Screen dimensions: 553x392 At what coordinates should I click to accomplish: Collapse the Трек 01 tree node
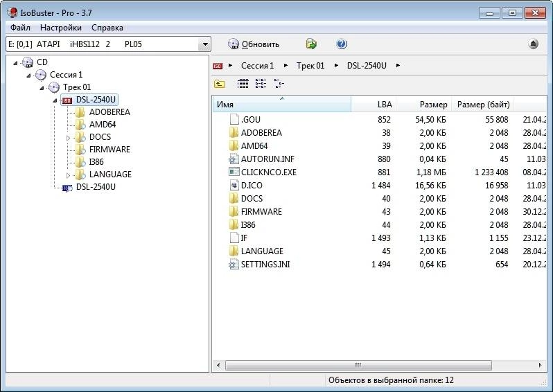pyautogui.click(x=42, y=88)
